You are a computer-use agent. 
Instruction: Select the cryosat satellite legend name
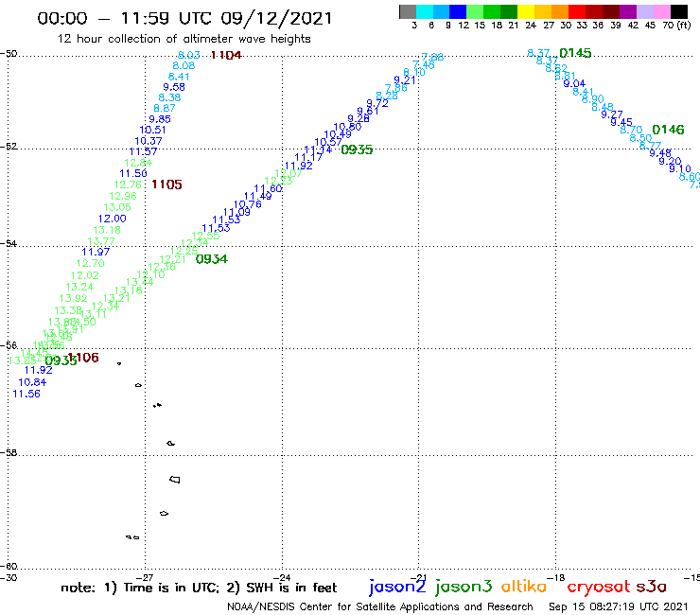[598, 588]
